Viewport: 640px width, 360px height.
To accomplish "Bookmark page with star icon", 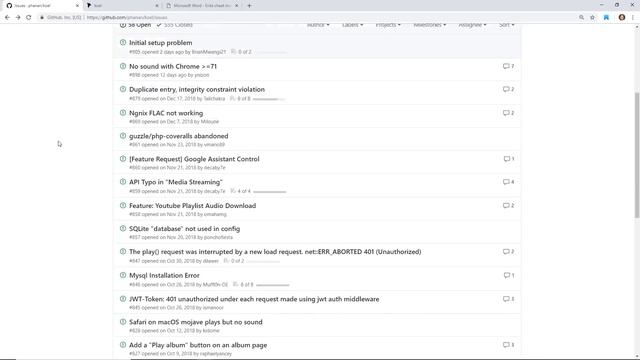I will [x=592, y=18].
